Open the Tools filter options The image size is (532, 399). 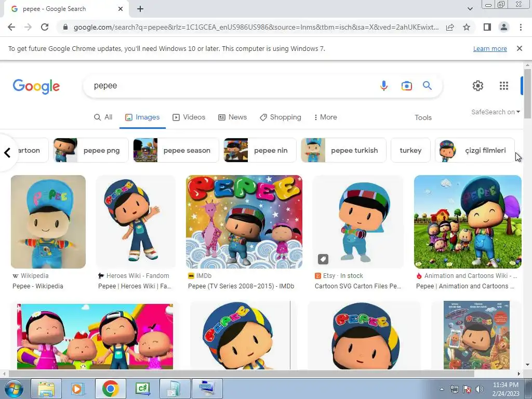pos(423,117)
